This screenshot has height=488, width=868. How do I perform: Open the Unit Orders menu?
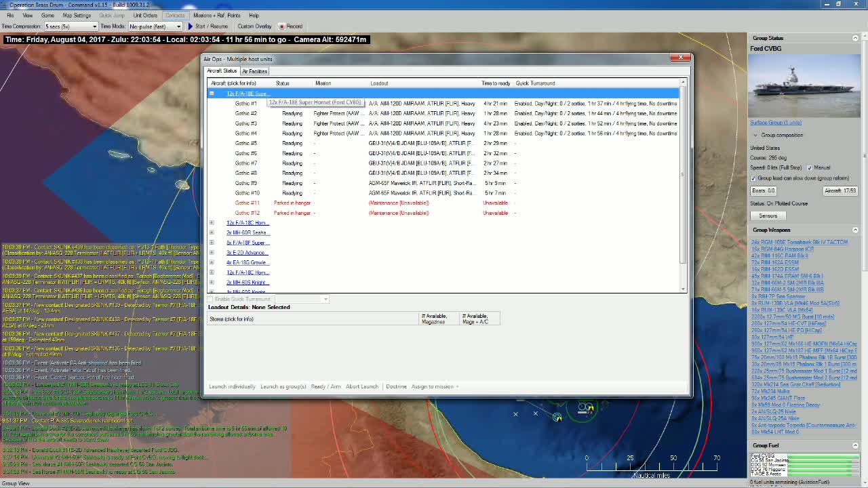(145, 15)
